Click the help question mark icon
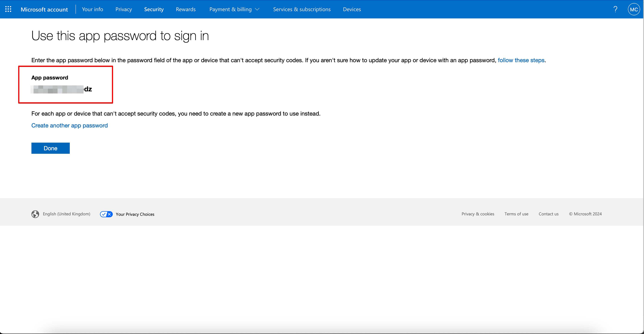Viewport: 644px width, 334px height. point(615,9)
